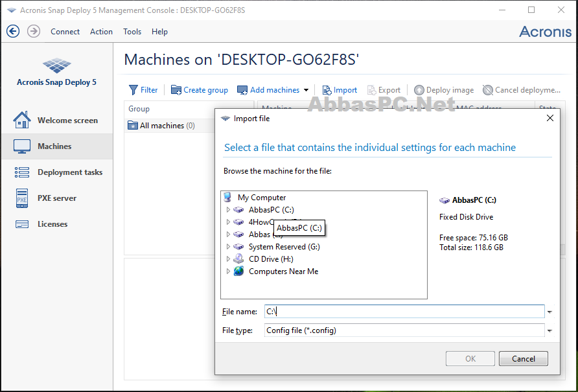578x392 pixels.
Task: Click the drive icon in details pane
Action: [x=445, y=201]
